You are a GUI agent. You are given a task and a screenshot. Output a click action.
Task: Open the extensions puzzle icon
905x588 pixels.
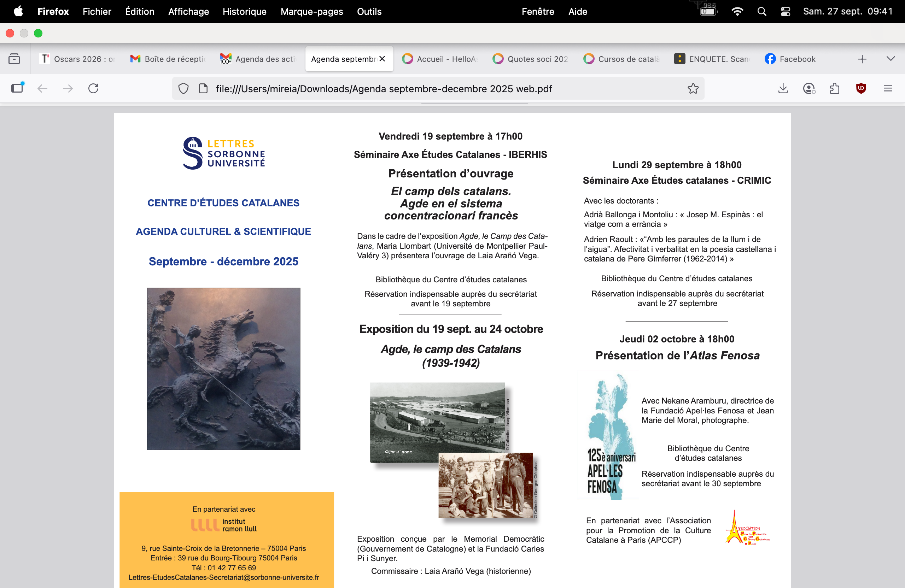pyautogui.click(x=835, y=89)
